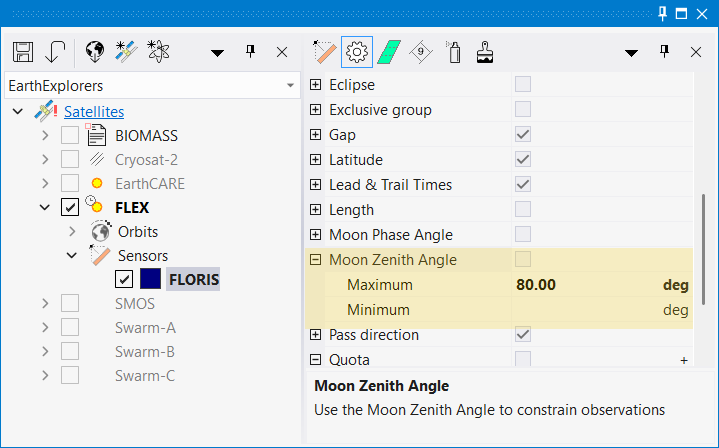The image size is (719, 448).
Task: Collapse the Sensors tree node
Action: click(x=72, y=256)
